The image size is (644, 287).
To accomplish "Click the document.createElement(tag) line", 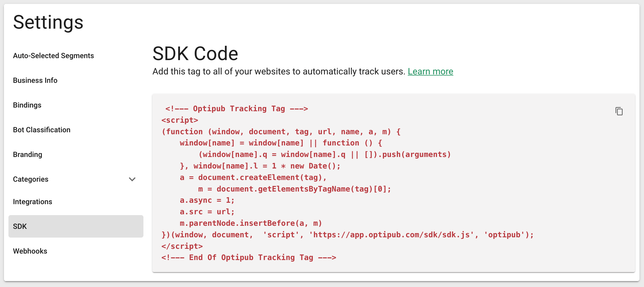I will click(x=253, y=177).
